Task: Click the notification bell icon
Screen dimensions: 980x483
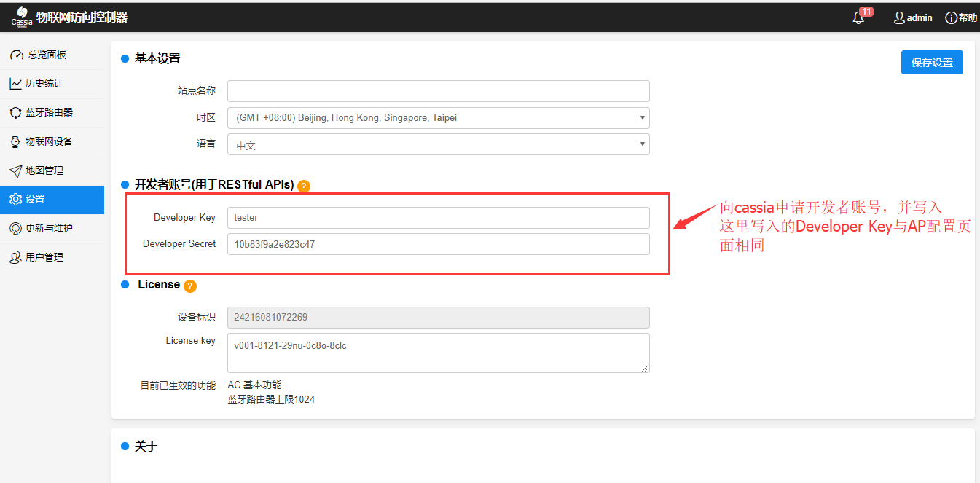Action: (x=859, y=18)
